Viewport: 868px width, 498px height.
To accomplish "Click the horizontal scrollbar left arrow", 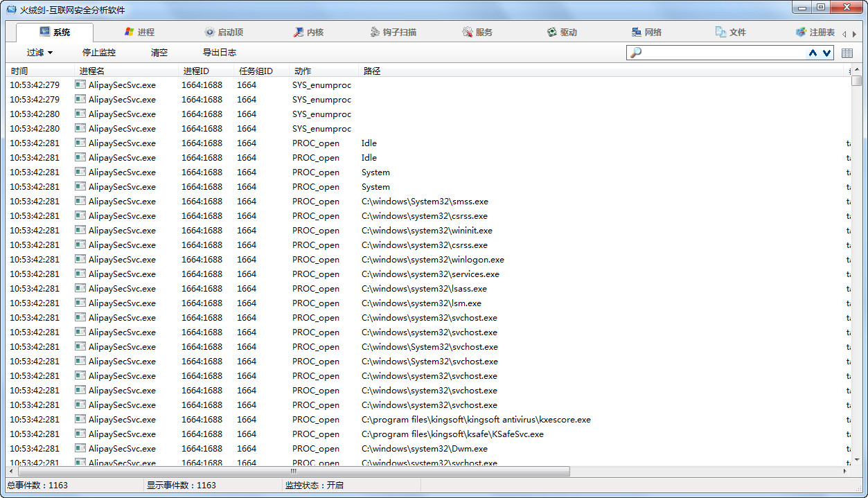I will click(12, 471).
